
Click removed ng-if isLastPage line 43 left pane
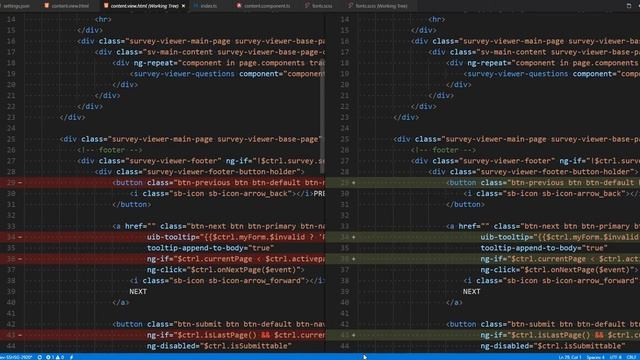point(162,335)
